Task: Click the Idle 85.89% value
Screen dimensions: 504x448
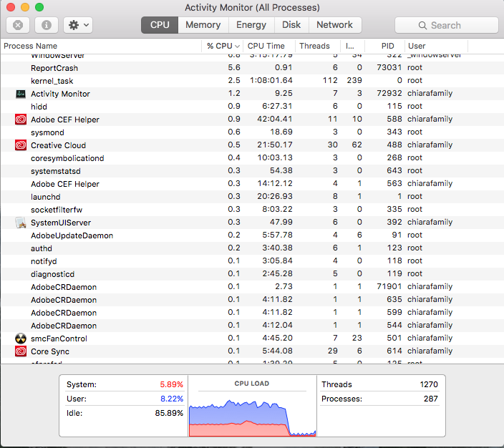Action: (x=169, y=413)
